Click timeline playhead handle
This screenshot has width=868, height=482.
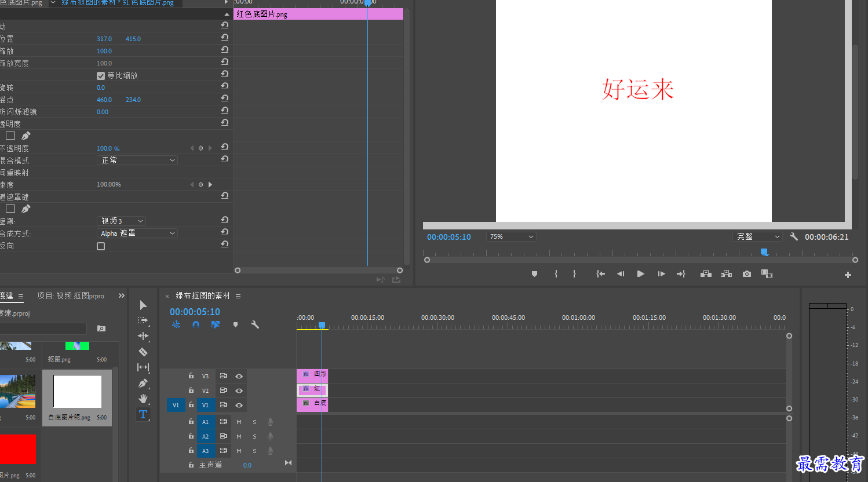point(322,325)
